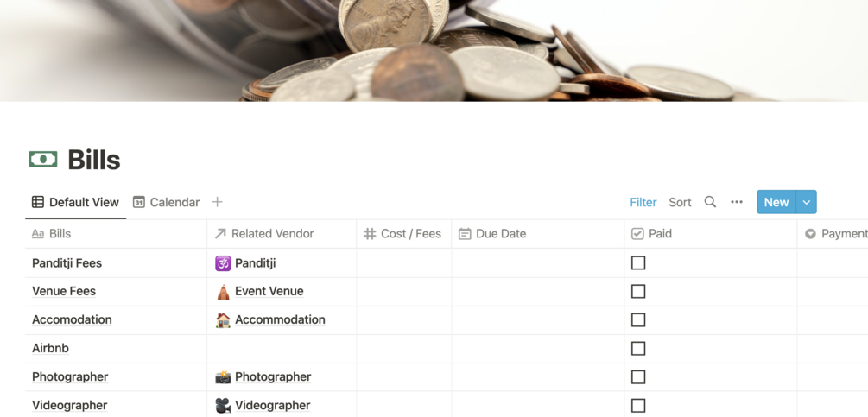
Task: Click the Bills money page icon
Action: [43, 160]
